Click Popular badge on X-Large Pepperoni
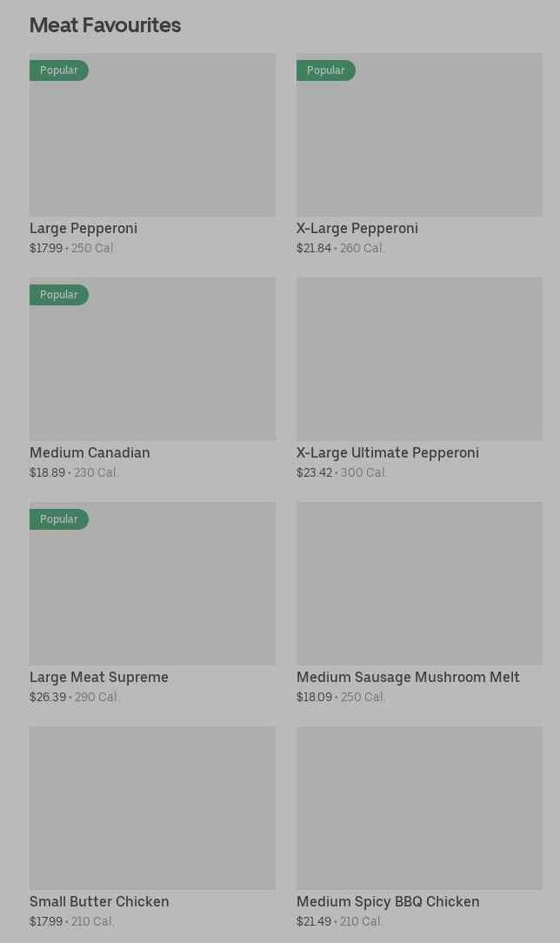This screenshot has width=560, height=943. [326, 70]
